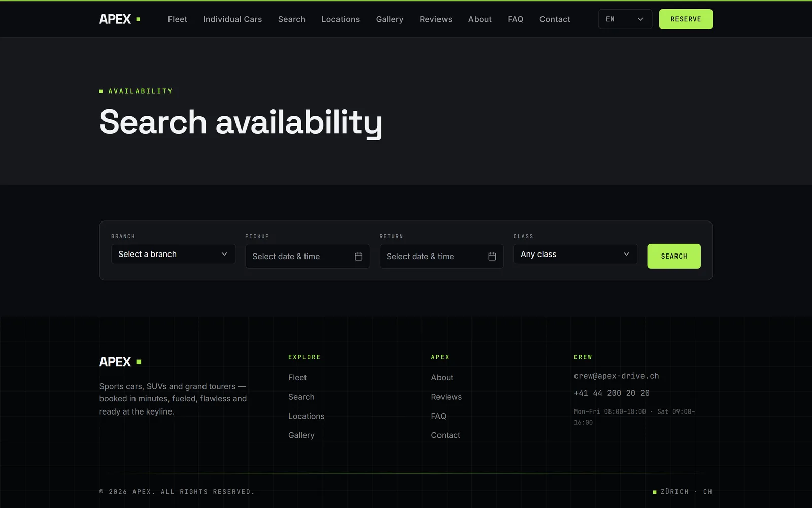
Task: Click the CLASS field label
Action: 523,237
